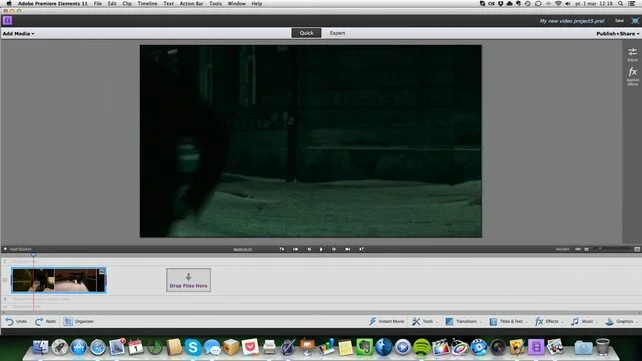Open the Tools menu in the menu bar
The height and width of the screenshot is (361, 642).
[215, 3]
